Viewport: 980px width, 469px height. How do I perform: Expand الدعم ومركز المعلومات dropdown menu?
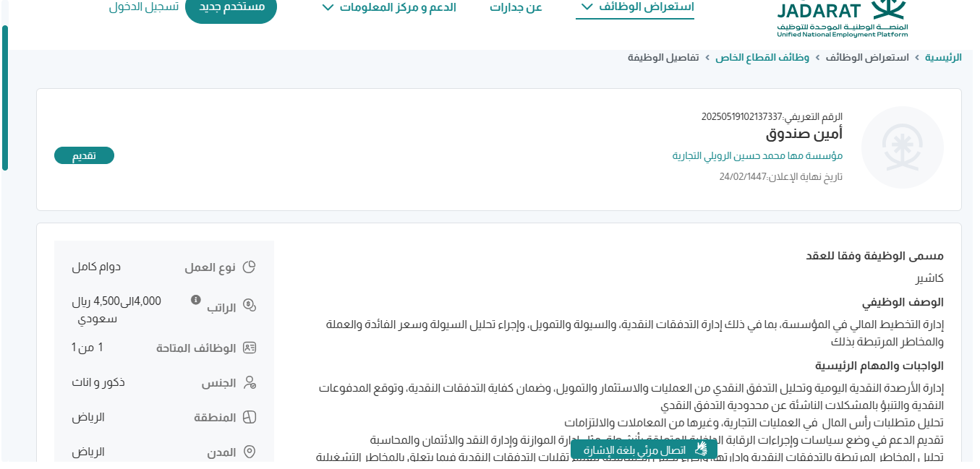point(388,7)
